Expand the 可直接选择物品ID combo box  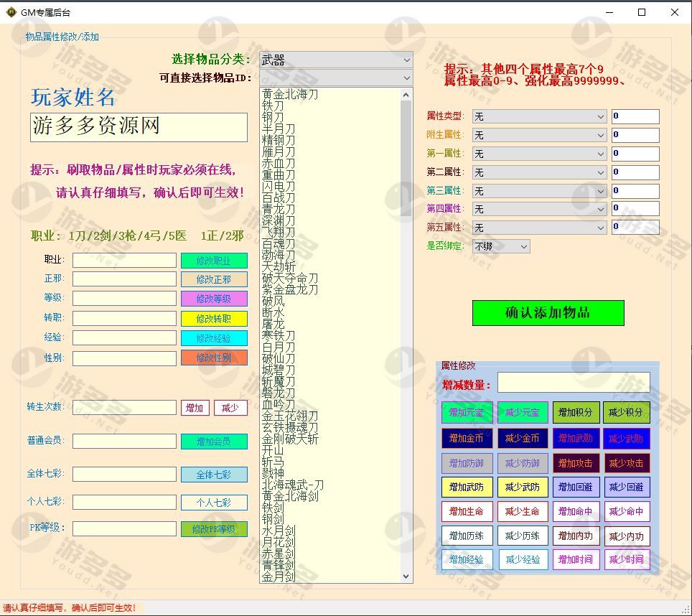point(336,78)
